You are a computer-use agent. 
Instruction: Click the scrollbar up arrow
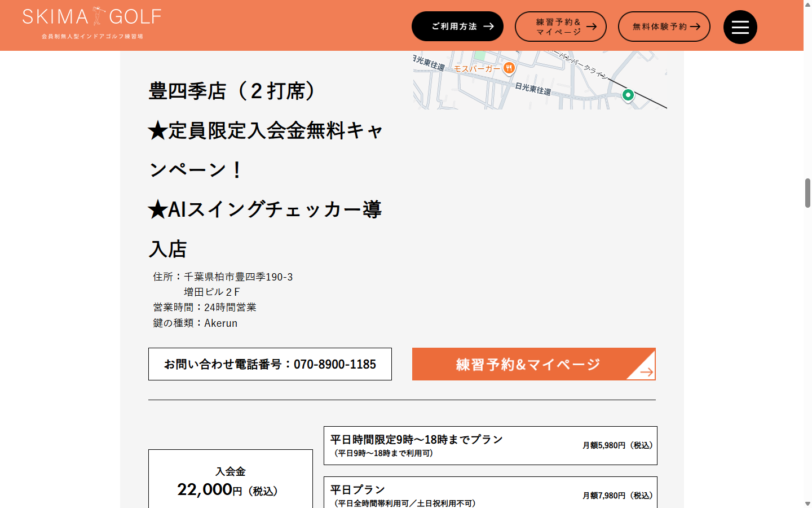807,4
